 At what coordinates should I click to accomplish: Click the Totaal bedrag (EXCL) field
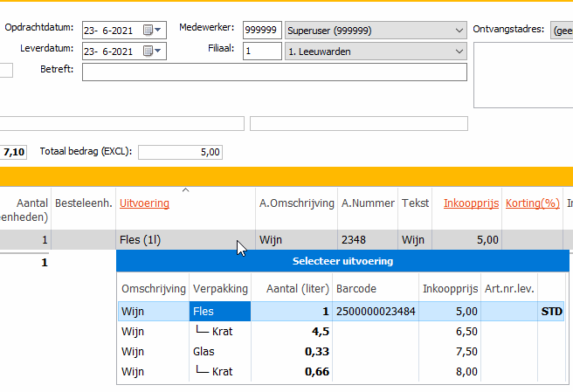click(180, 152)
